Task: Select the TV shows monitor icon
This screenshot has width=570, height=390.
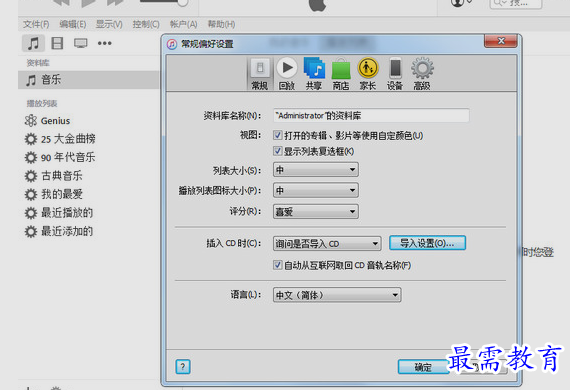Action: [x=80, y=43]
